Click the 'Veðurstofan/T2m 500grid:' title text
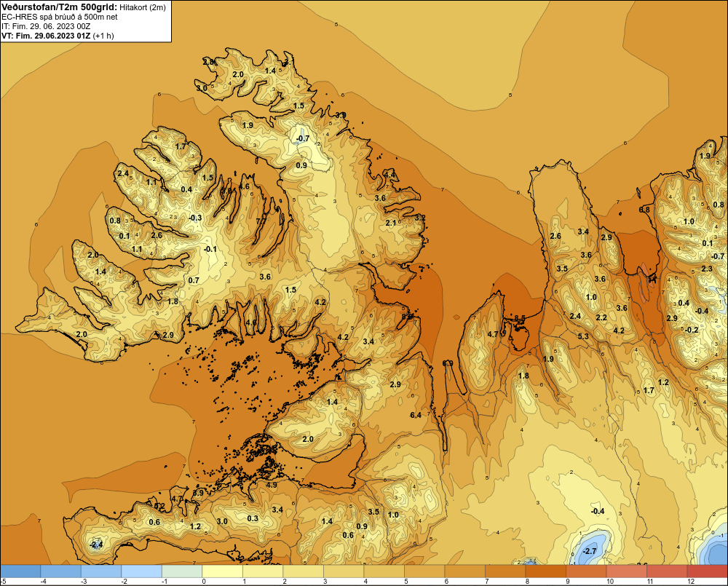This screenshot has height=586, width=728. tap(59, 7)
